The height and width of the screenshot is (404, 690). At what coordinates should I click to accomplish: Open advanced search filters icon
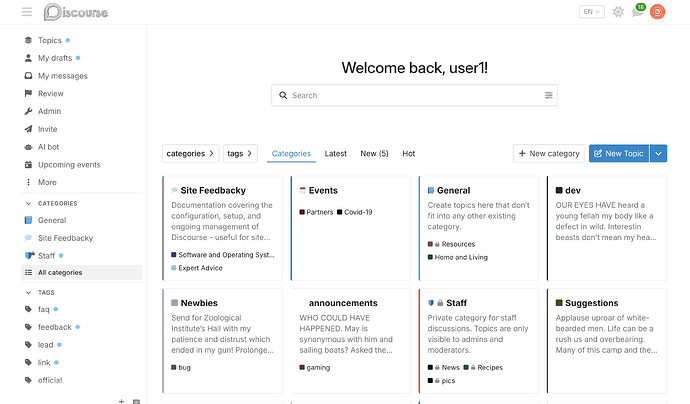click(x=548, y=95)
